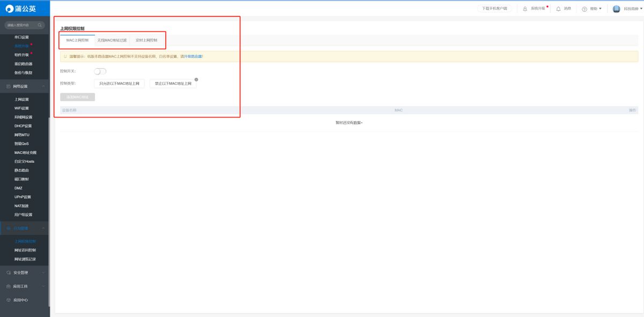Screen dimensions: 644x317
Task: Open 局域网设置 in sidebar
Action: [x=24, y=117]
